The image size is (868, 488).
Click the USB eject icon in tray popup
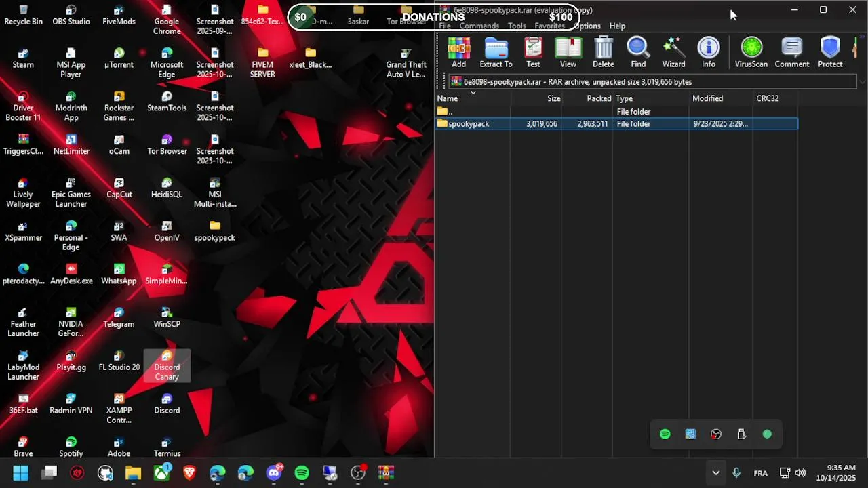coord(741,434)
